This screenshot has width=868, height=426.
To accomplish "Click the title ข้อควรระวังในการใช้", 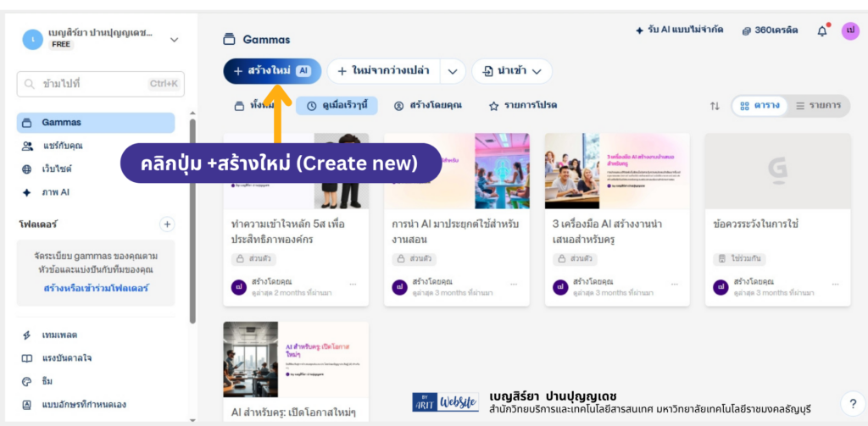I will (x=755, y=224).
